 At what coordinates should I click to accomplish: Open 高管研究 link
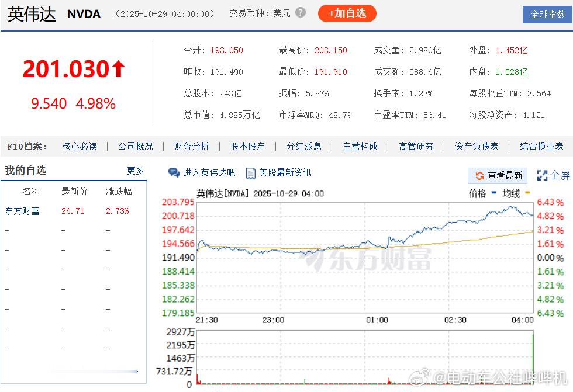(x=416, y=147)
